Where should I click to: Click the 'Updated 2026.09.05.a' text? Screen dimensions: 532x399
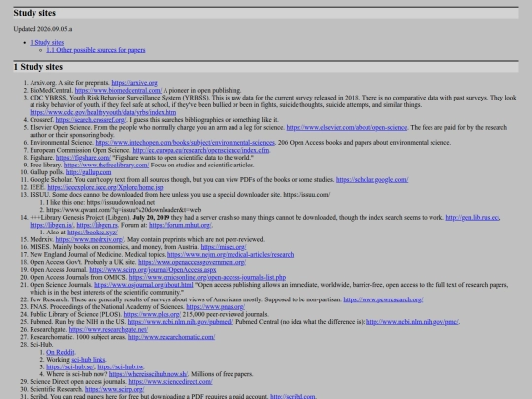pyautogui.click(x=42, y=29)
